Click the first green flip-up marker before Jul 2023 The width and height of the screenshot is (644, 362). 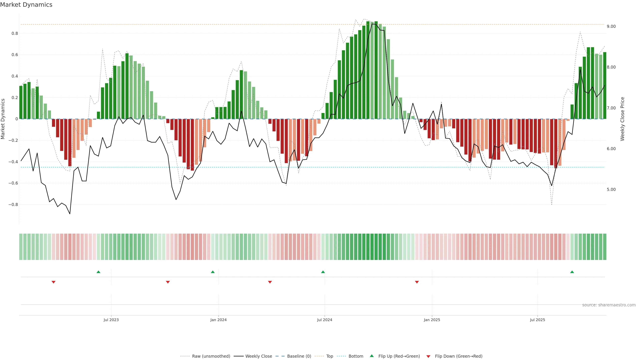(x=98, y=272)
